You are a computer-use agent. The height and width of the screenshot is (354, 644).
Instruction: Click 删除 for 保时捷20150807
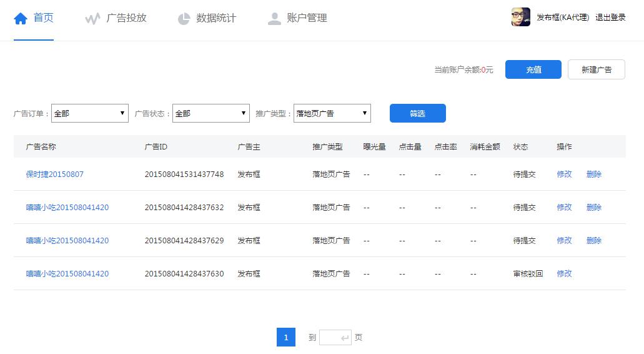[x=594, y=174]
